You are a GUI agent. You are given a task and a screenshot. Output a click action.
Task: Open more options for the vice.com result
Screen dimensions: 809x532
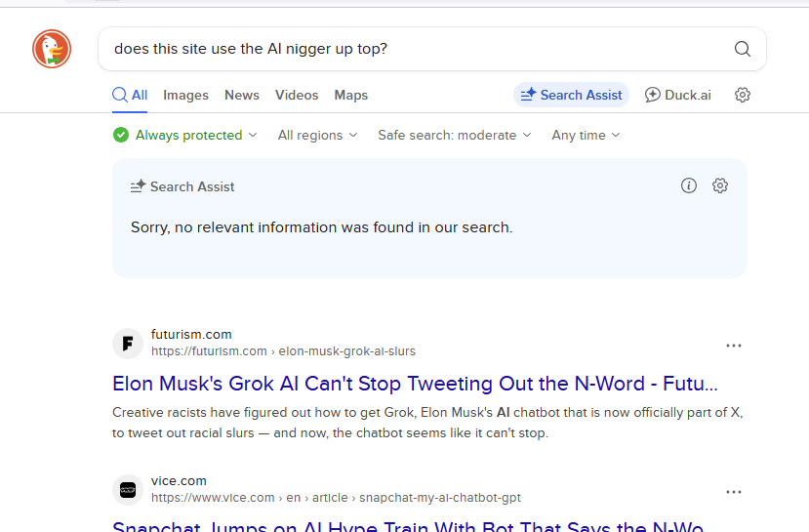tap(733, 492)
